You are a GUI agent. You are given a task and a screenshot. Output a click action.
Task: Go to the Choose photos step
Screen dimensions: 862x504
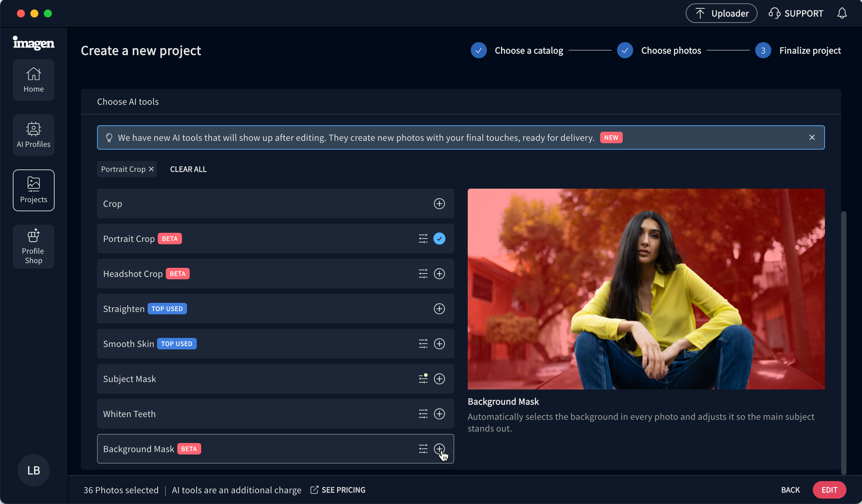click(x=671, y=51)
